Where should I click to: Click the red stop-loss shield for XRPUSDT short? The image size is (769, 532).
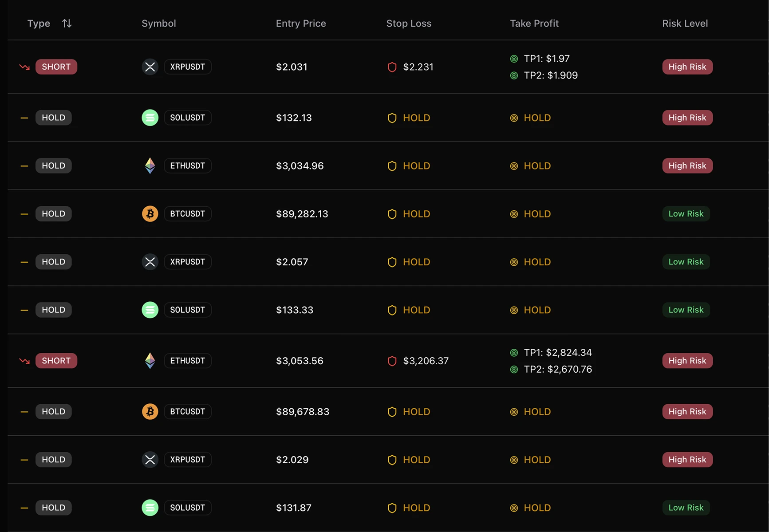tap(392, 67)
